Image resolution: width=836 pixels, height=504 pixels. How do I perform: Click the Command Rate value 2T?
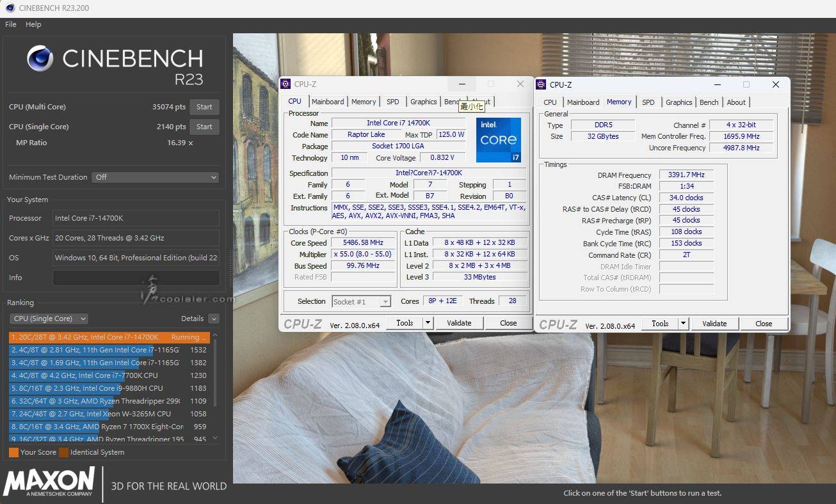point(686,255)
